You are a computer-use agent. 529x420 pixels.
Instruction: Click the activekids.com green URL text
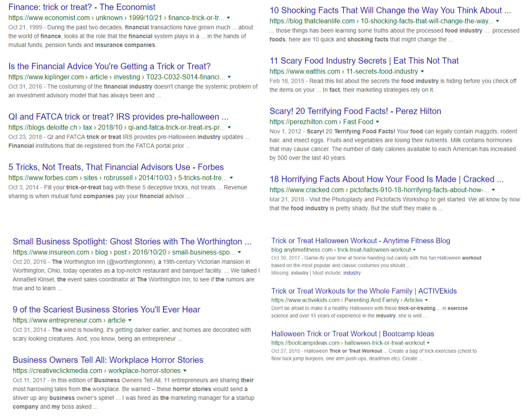[x=347, y=300]
